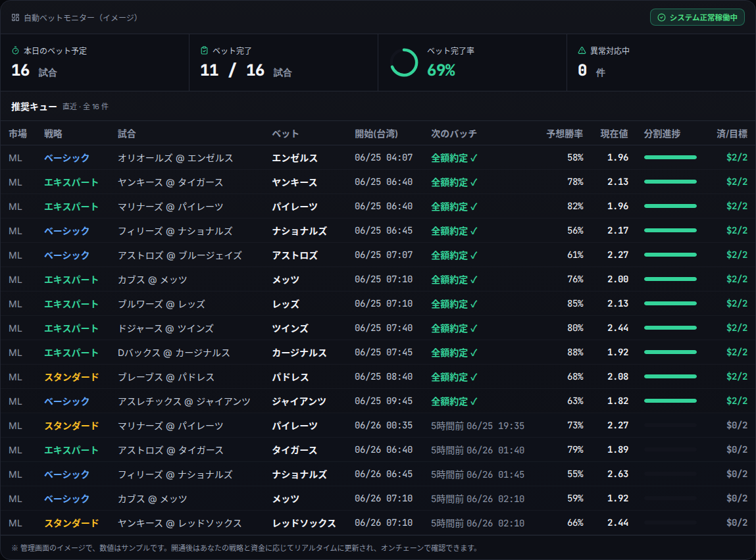Click the check-circle icon in システム正常稼働中 badge
Viewport: 756px width, 560px height.
[x=661, y=17]
